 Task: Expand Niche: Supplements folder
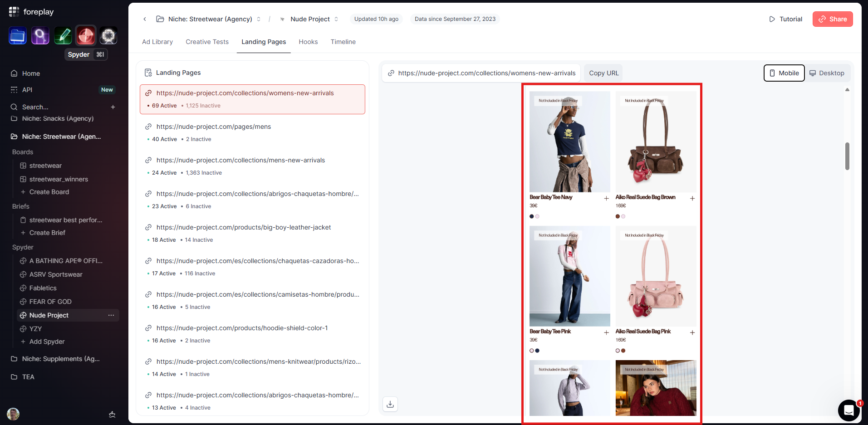tap(61, 359)
